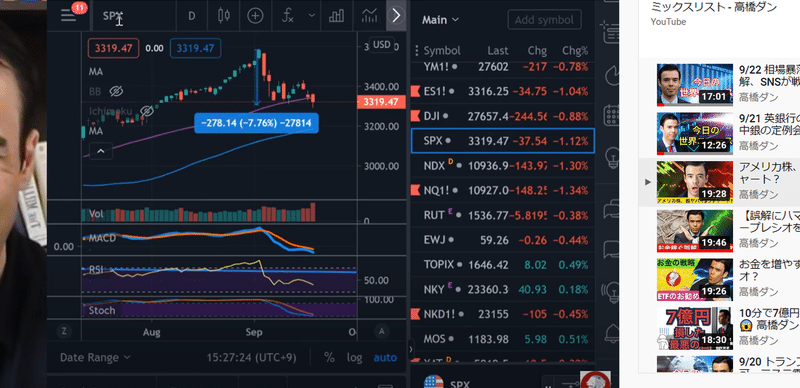This screenshot has height=388, width=800.
Task: Select the RUT row in watchlist
Action: point(503,215)
